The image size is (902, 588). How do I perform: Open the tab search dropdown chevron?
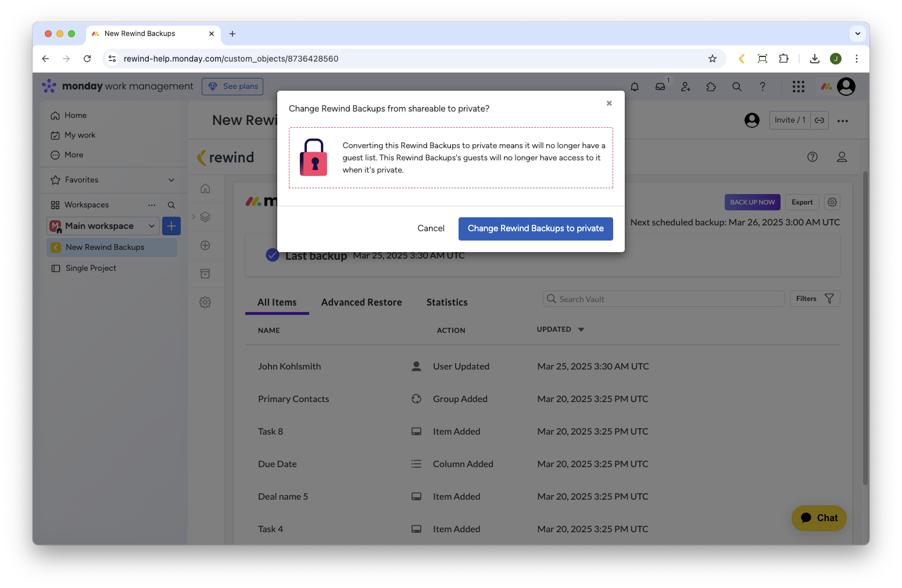tap(857, 34)
